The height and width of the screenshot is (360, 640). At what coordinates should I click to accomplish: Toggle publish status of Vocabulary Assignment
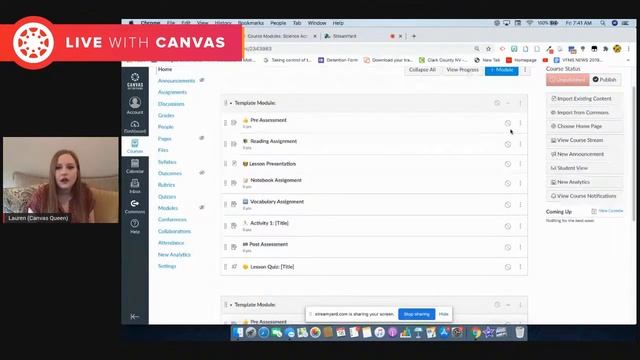tap(508, 204)
